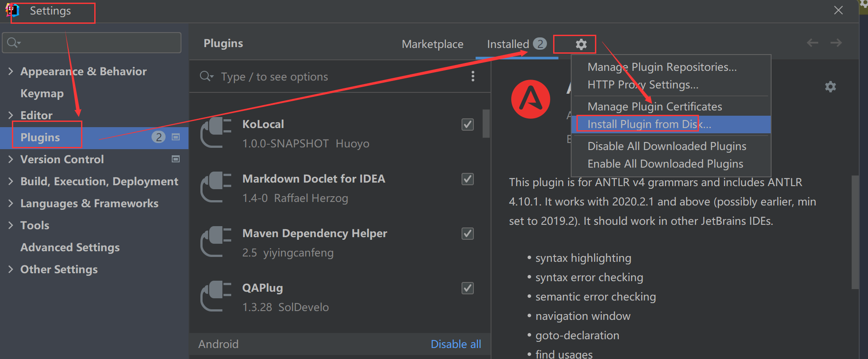Select the QAPlug plugin name
The height and width of the screenshot is (359, 868).
pos(262,288)
